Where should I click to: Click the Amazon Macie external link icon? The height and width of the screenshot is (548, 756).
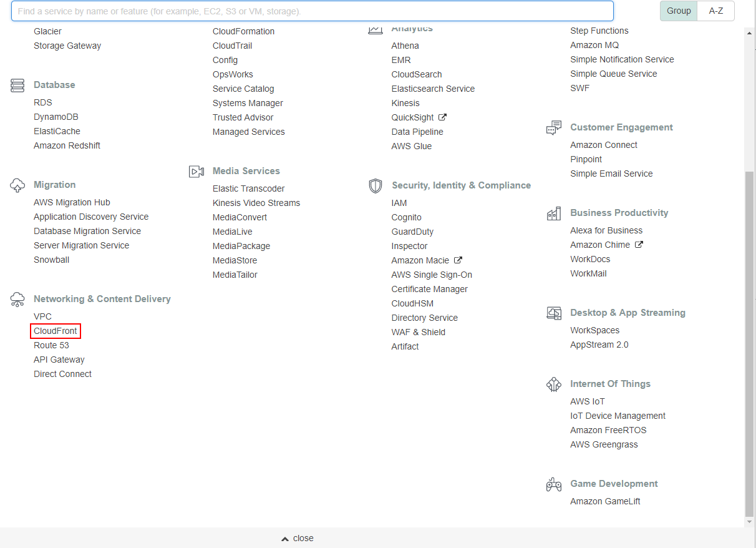click(x=458, y=260)
